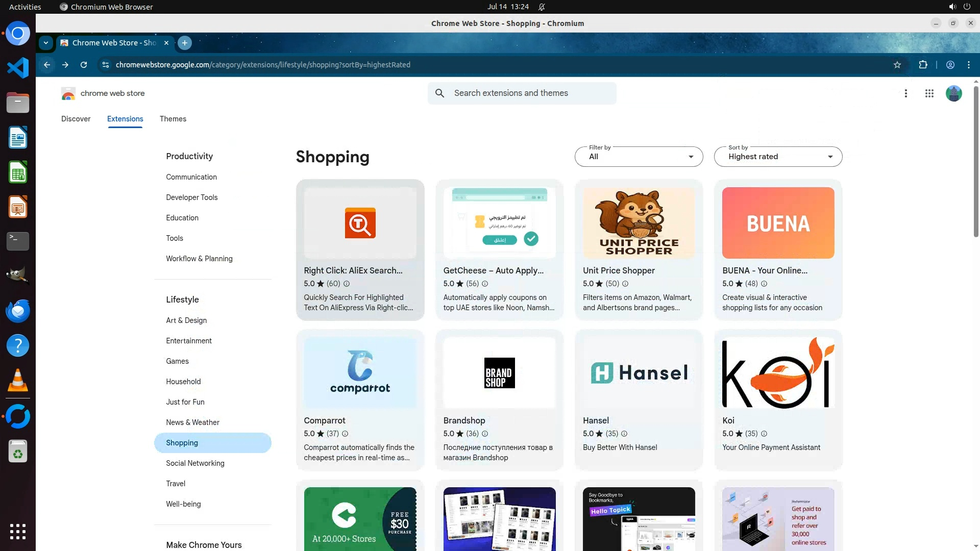Viewport: 980px width, 551px height.
Task: Open the Google apps grid icon
Action: tap(929, 93)
